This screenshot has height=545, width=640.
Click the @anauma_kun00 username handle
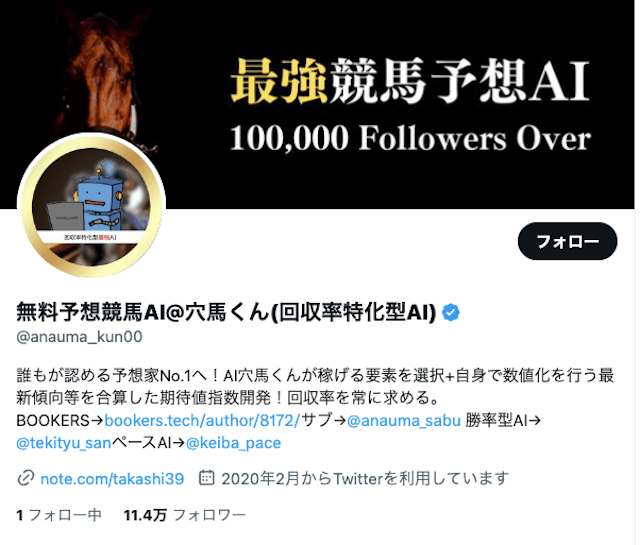tap(79, 337)
